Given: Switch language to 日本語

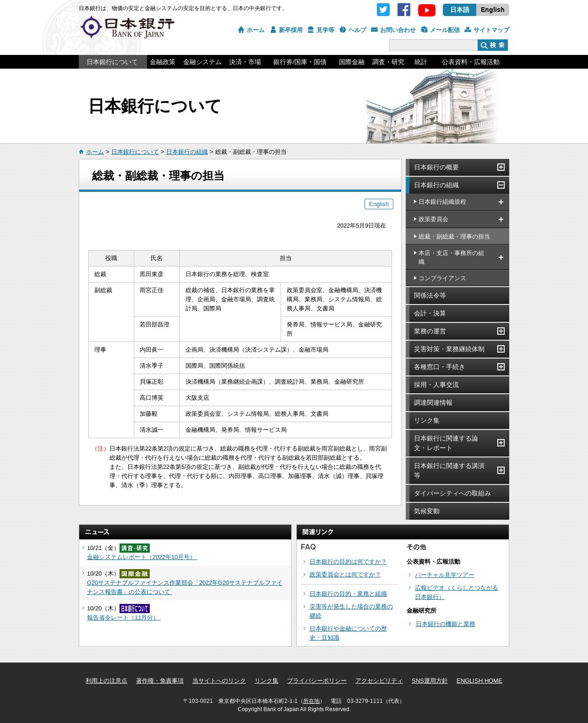Looking at the screenshot, I should click(459, 10).
